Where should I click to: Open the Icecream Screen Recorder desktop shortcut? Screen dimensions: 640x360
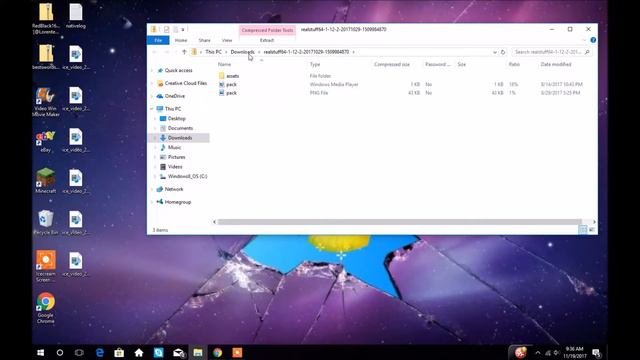point(45,266)
